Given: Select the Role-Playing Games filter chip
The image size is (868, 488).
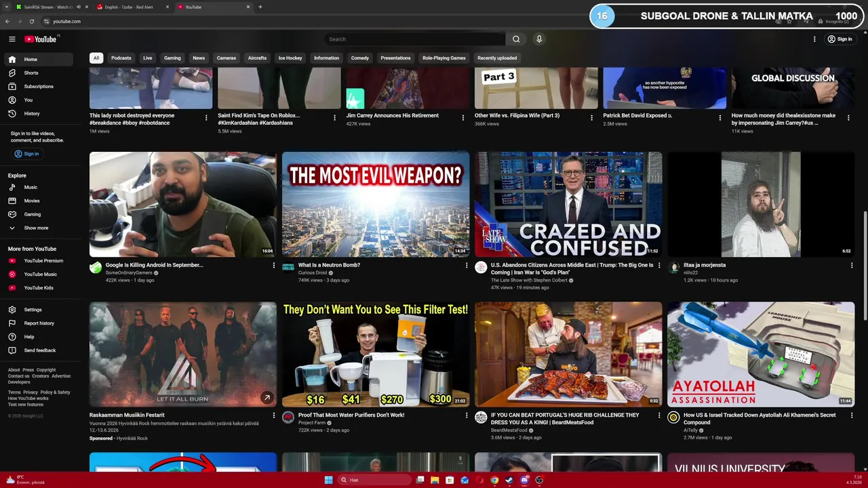Looking at the screenshot, I should [444, 58].
